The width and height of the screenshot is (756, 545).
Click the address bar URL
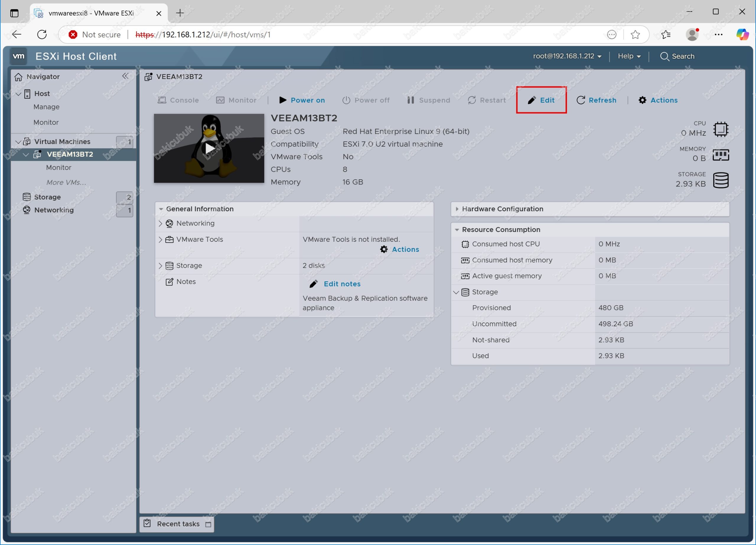tap(203, 34)
